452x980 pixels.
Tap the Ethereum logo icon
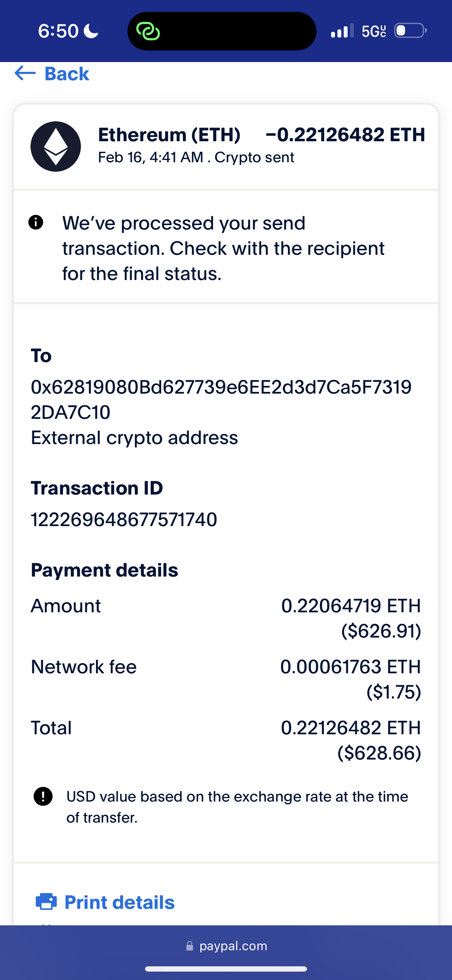point(56,147)
